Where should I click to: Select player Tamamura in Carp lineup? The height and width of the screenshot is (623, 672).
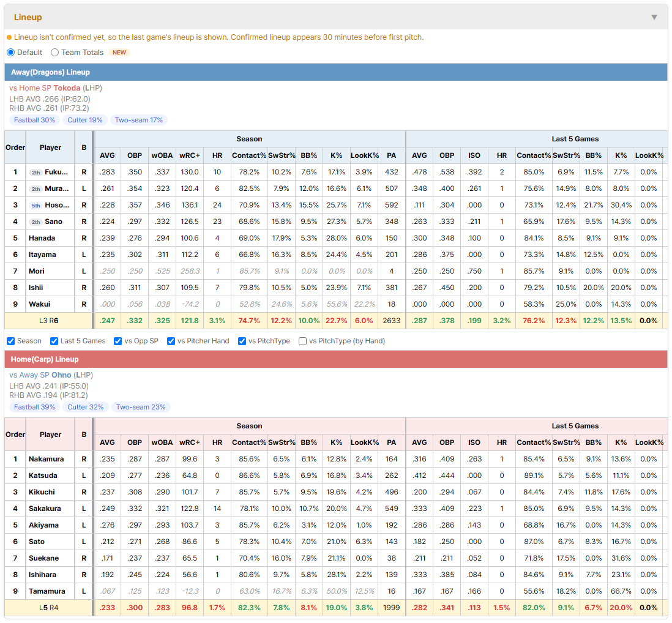pyautogui.click(x=47, y=591)
